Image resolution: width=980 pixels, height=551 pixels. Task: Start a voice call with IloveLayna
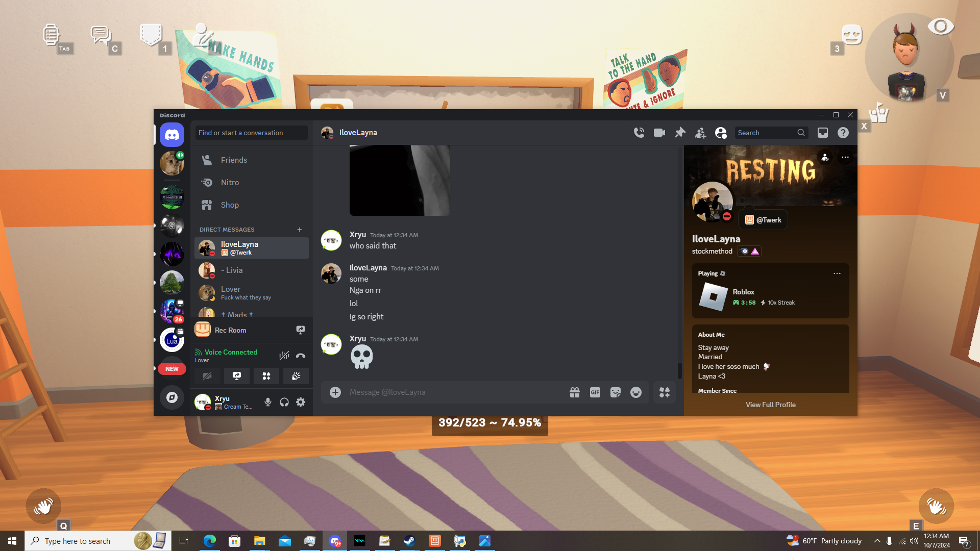coord(639,133)
